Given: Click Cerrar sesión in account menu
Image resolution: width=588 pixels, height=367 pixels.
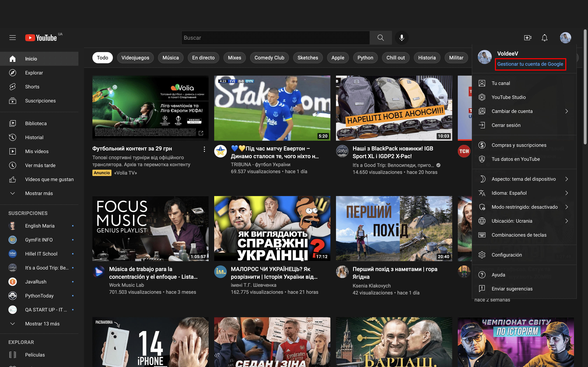Looking at the screenshot, I should 506,125.
